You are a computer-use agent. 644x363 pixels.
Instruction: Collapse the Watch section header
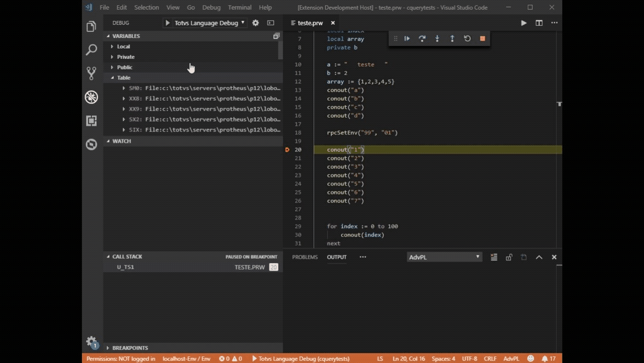pos(193,141)
